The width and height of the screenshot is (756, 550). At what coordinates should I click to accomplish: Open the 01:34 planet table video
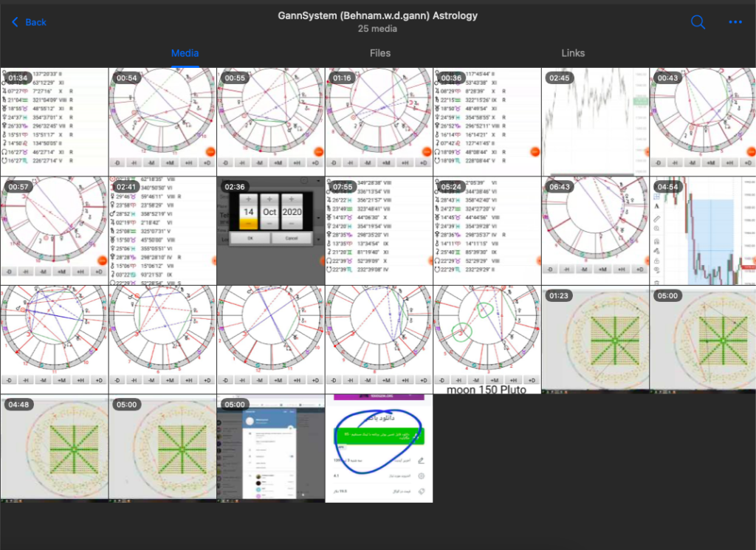(55, 122)
